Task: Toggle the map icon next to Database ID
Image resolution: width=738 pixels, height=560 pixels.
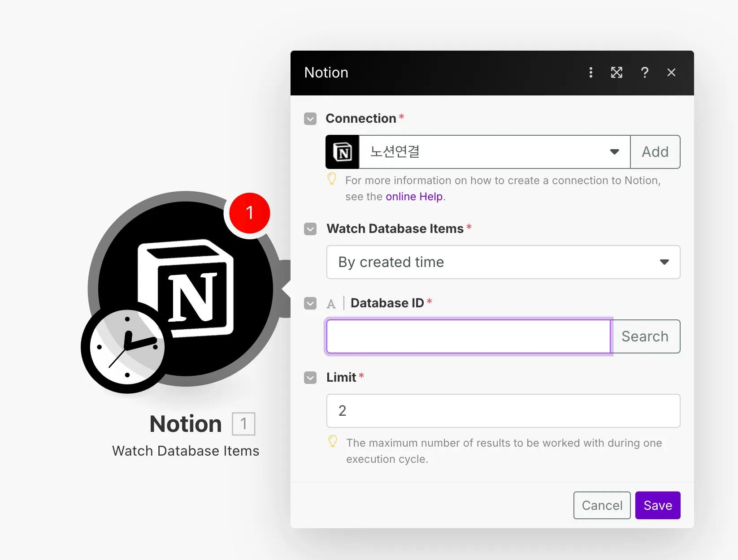Action: [331, 304]
